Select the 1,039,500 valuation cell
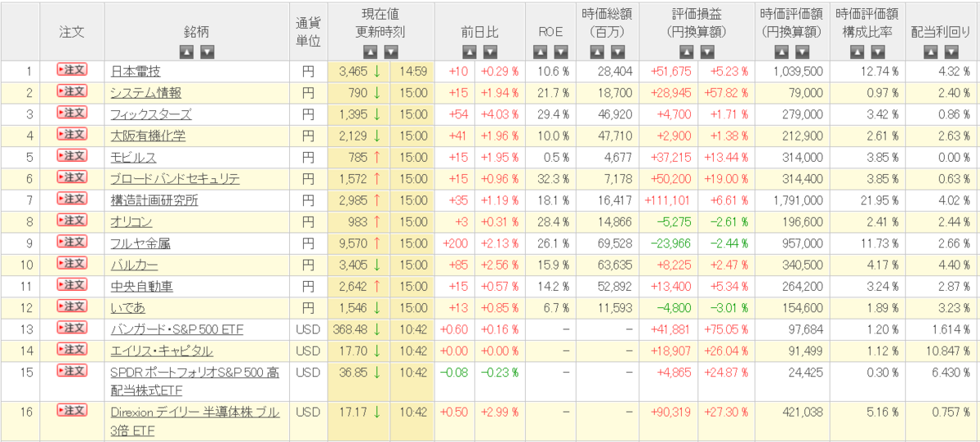 click(x=791, y=71)
